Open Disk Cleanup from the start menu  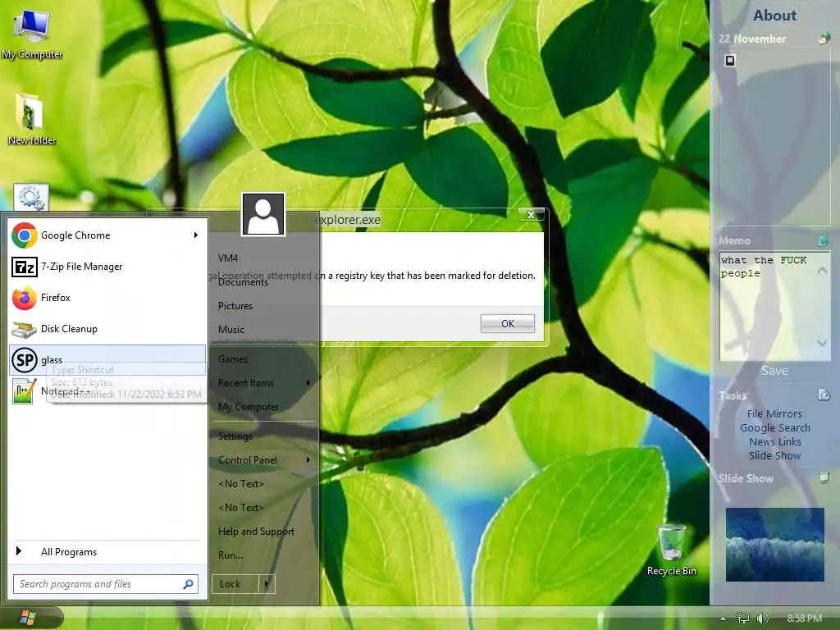(107, 329)
